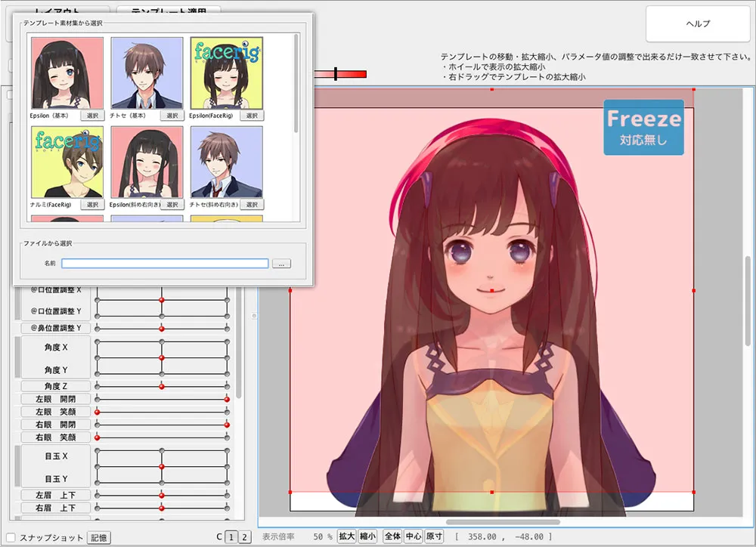The height and width of the screenshot is (547, 756).
Task: Reset to original size with 原寸
Action: click(x=433, y=536)
